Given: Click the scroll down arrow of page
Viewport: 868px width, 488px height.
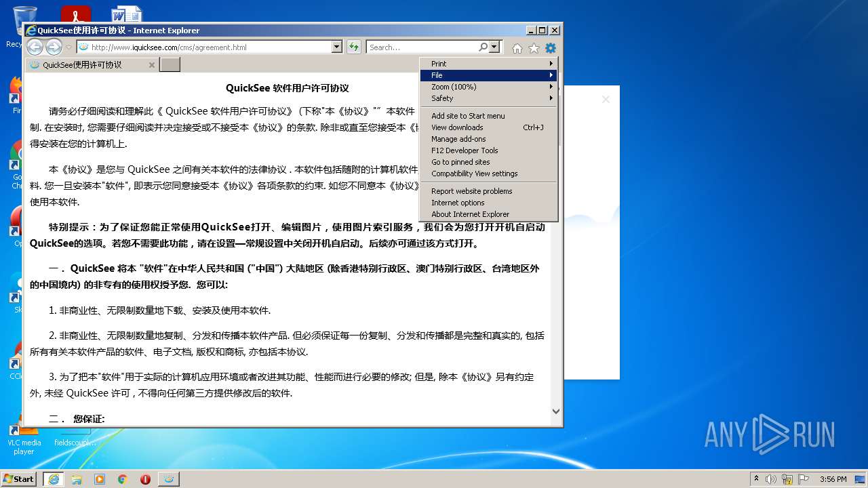Looking at the screenshot, I should (x=556, y=411).
